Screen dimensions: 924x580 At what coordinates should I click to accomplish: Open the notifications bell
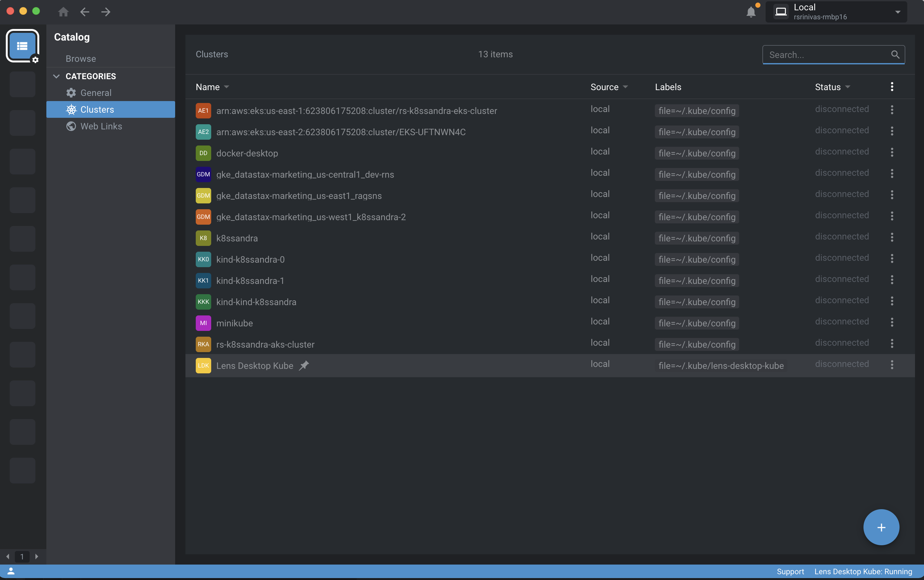[x=751, y=12]
